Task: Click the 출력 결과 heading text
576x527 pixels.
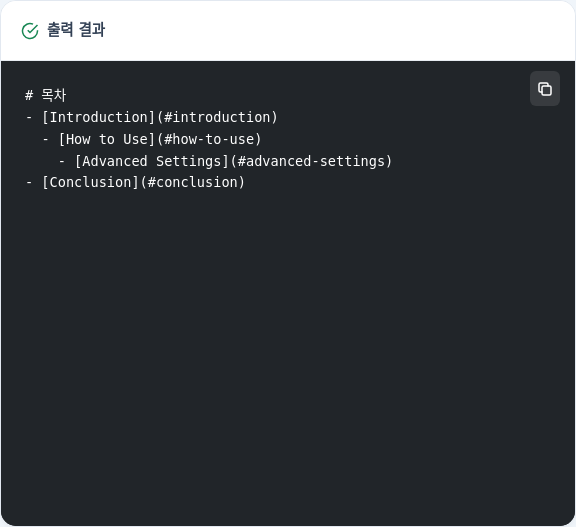Action: 76,30
